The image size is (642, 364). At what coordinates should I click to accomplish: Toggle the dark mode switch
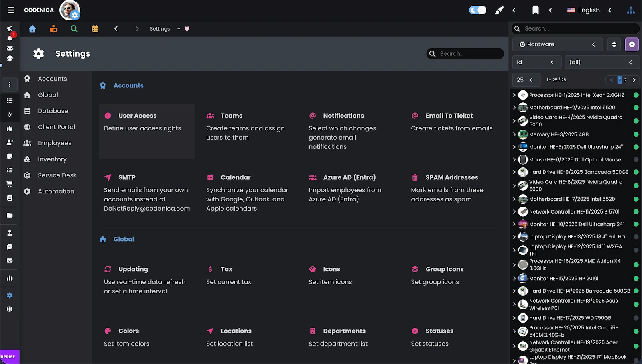(477, 10)
